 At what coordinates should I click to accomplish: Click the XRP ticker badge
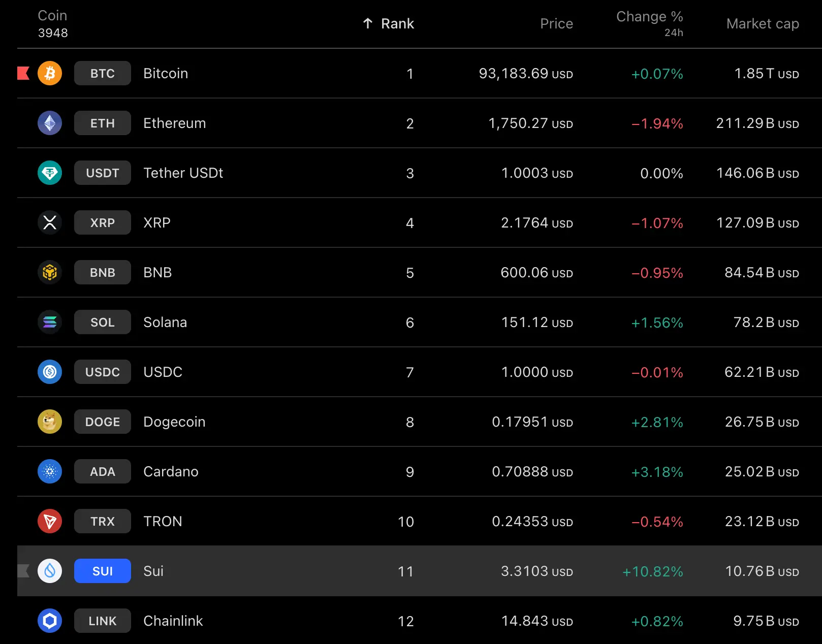click(103, 222)
